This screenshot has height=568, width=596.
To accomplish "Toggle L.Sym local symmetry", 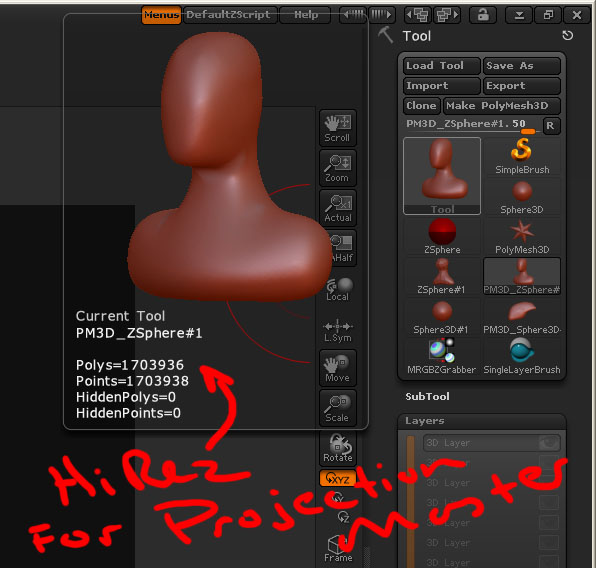I will coord(338,330).
